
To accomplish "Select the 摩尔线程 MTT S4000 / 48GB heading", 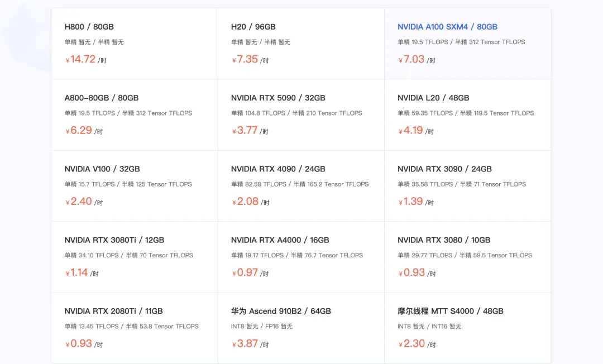I will (x=451, y=312).
